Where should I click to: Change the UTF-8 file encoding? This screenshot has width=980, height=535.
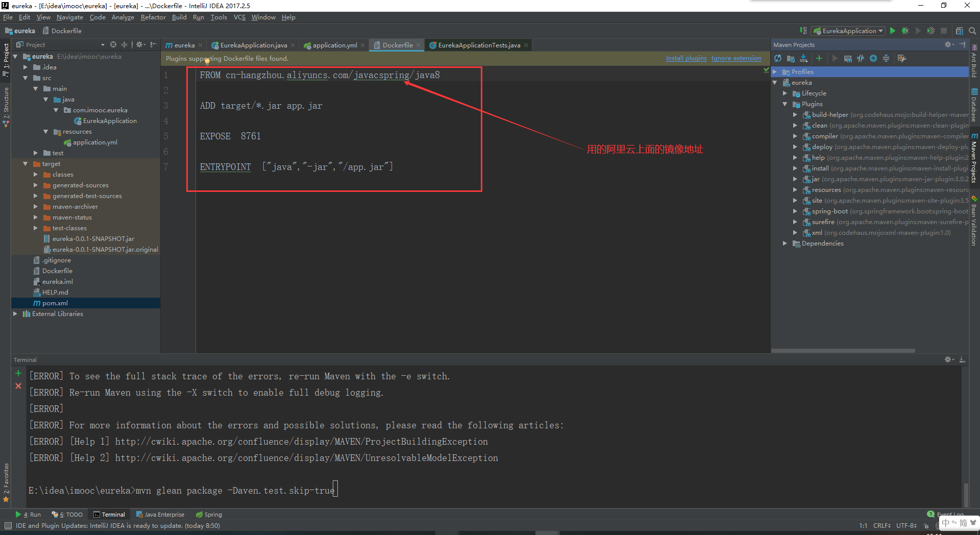pos(906,525)
